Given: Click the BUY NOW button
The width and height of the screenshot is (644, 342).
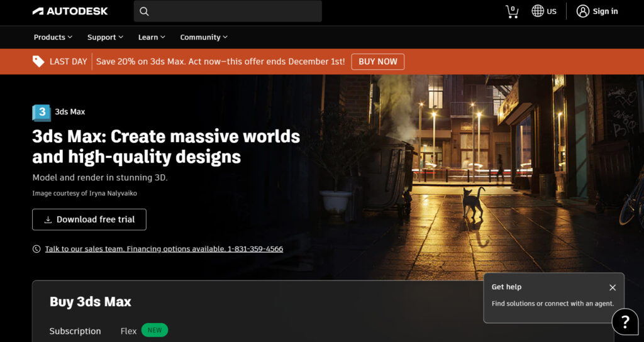Looking at the screenshot, I should [378, 62].
